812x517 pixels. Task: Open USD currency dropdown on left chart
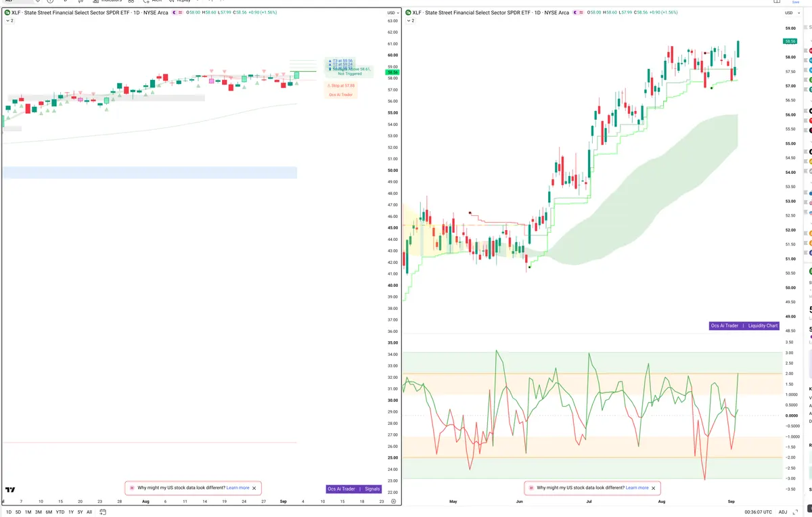[392, 13]
